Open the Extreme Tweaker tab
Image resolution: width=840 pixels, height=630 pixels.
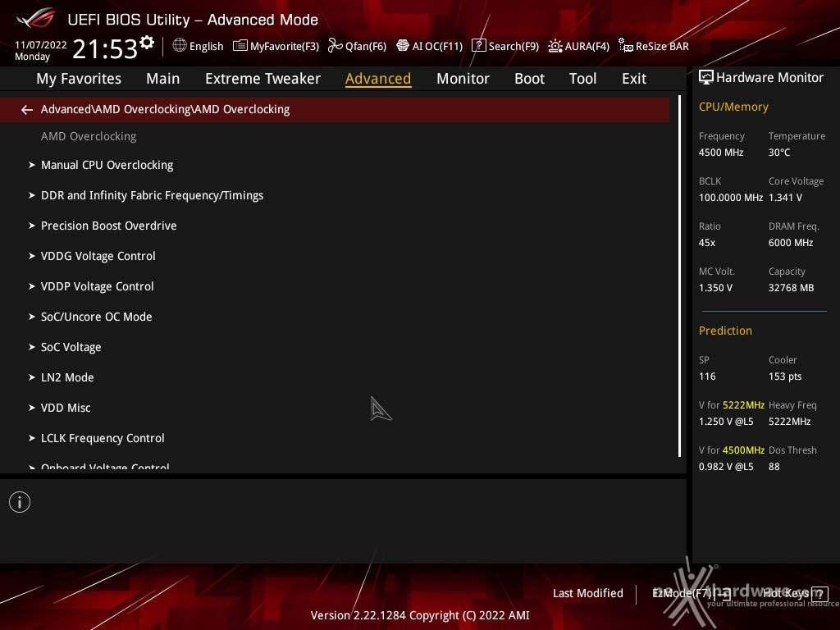(x=262, y=79)
